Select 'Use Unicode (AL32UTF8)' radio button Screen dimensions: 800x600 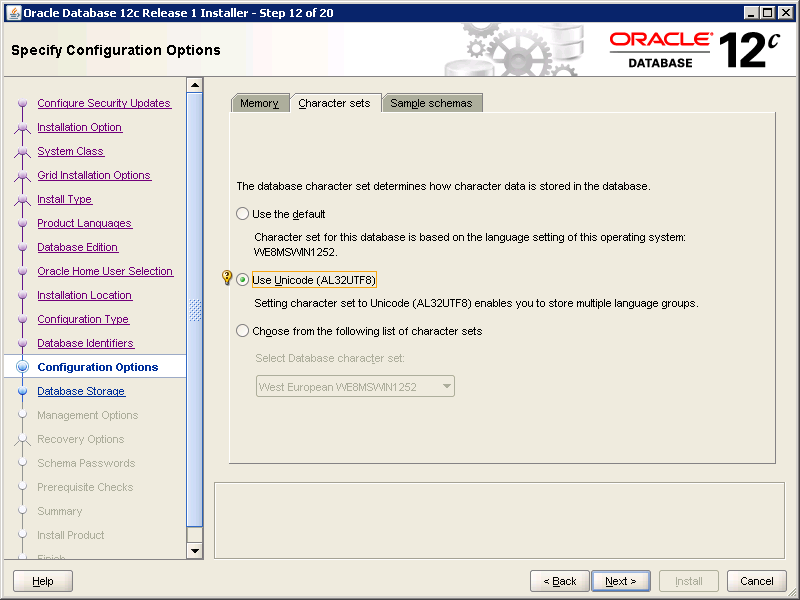[x=242, y=280]
